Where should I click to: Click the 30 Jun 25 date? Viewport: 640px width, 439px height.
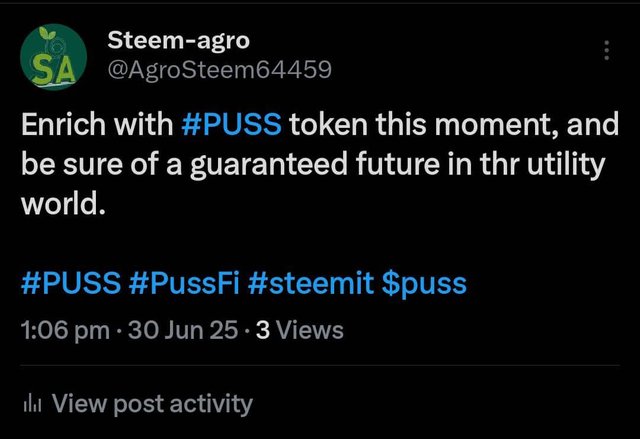[183, 330]
